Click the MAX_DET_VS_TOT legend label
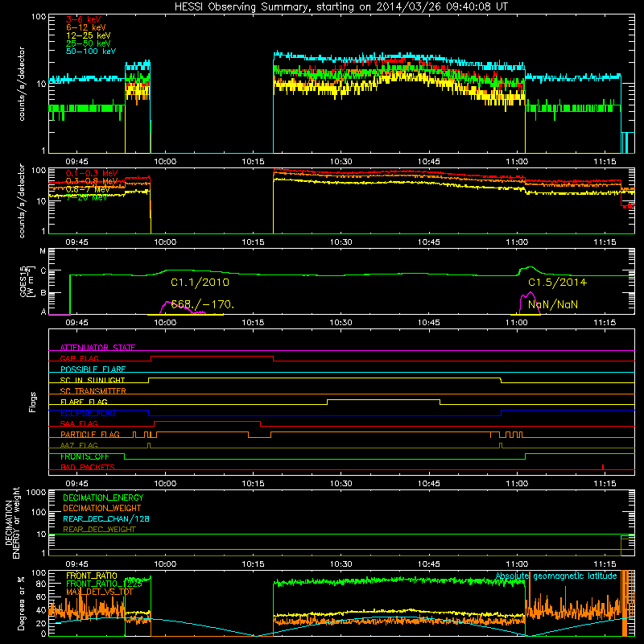The height and width of the screenshot is (644, 644). (100, 592)
